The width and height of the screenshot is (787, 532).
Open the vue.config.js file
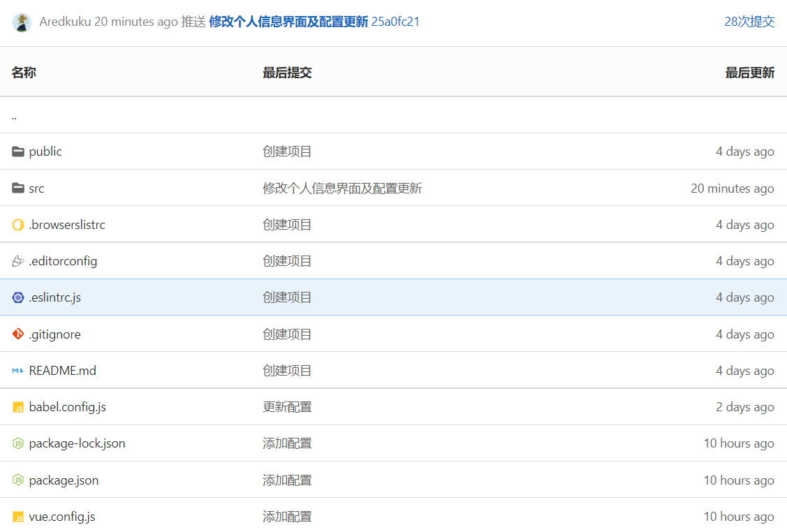click(x=62, y=517)
